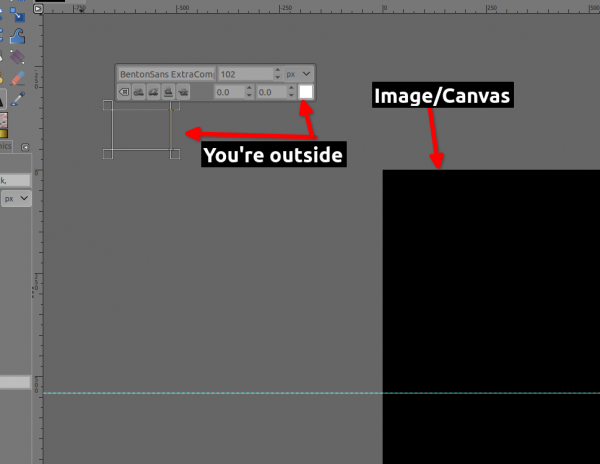Open the dock tab configuration menu
Viewport: 600px width, 464px height.
pyautogui.click(x=25, y=147)
